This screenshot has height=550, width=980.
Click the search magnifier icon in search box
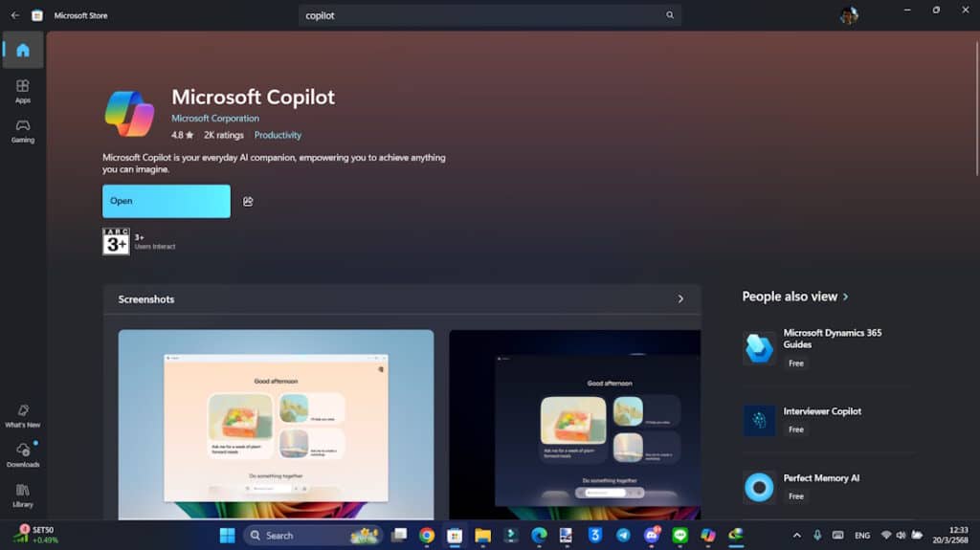coord(670,15)
